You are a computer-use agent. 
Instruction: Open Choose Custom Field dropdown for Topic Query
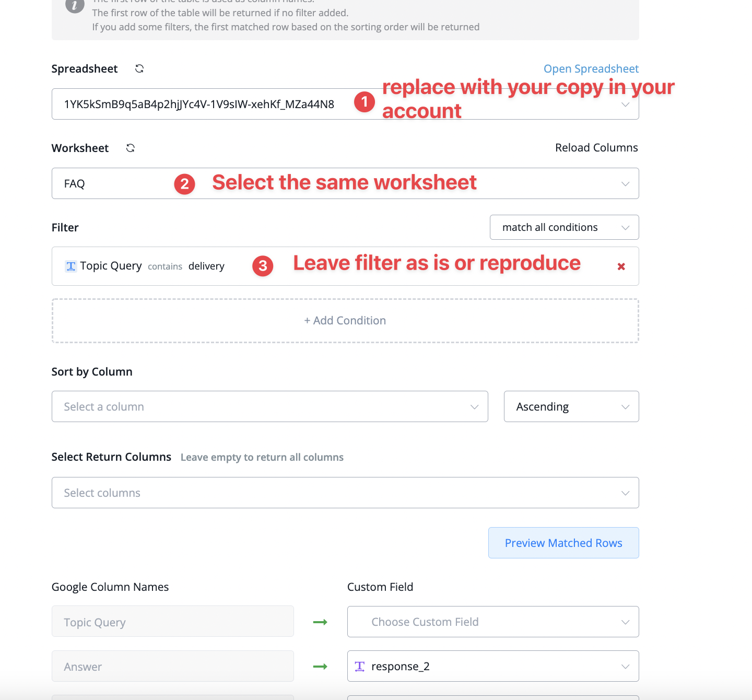(493, 622)
